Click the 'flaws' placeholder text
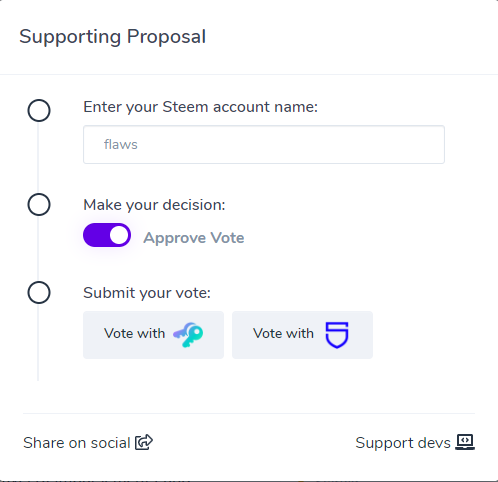 tap(121, 145)
